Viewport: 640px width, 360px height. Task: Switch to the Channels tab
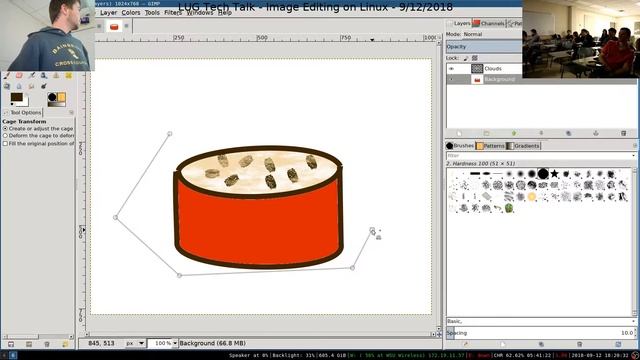[489, 23]
